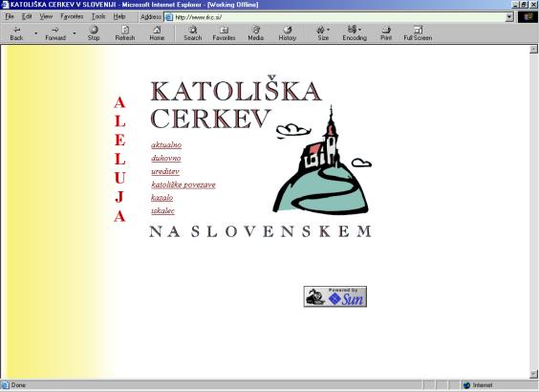The image size is (539, 392).
Task: Expand the Address bar dropdown arrow
Action: (x=509, y=17)
